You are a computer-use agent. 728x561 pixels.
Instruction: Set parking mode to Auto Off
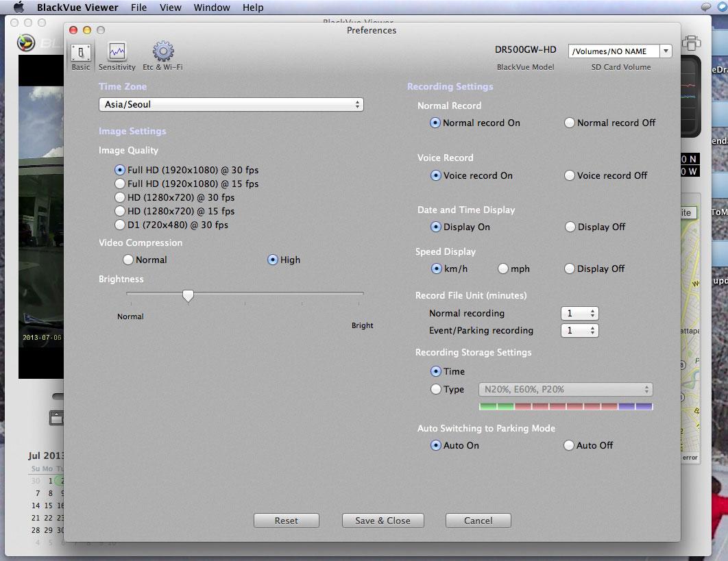coord(569,445)
